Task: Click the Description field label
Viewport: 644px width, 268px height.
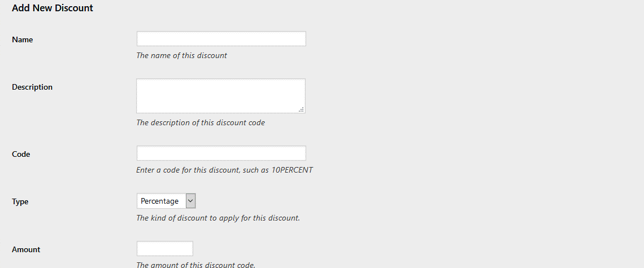Action: tap(32, 87)
